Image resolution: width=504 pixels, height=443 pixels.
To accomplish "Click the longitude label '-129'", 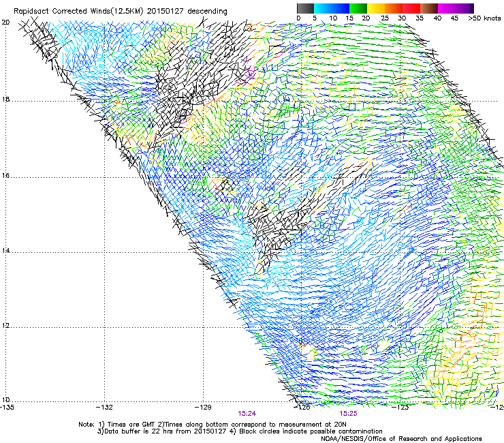I will 203,408.
